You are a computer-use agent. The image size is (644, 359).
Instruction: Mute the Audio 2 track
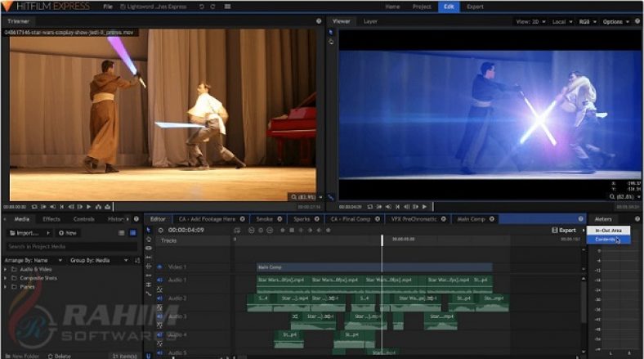[159, 298]
